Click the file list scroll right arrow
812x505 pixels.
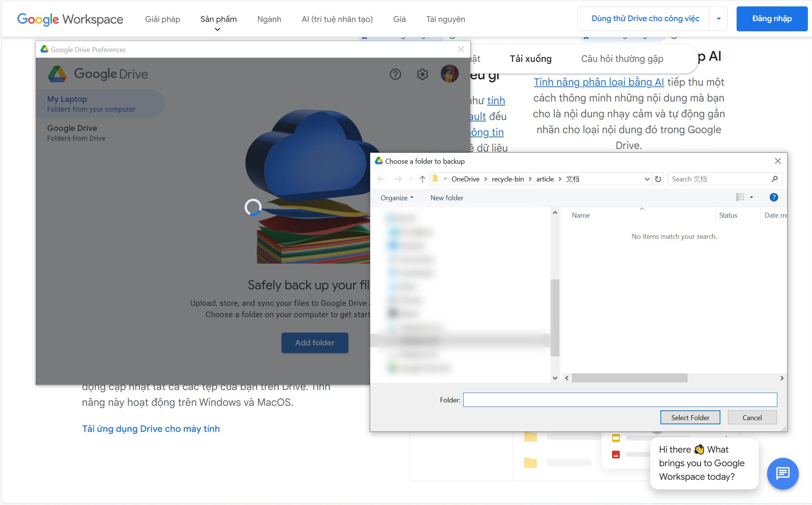[x=781, y=378]
